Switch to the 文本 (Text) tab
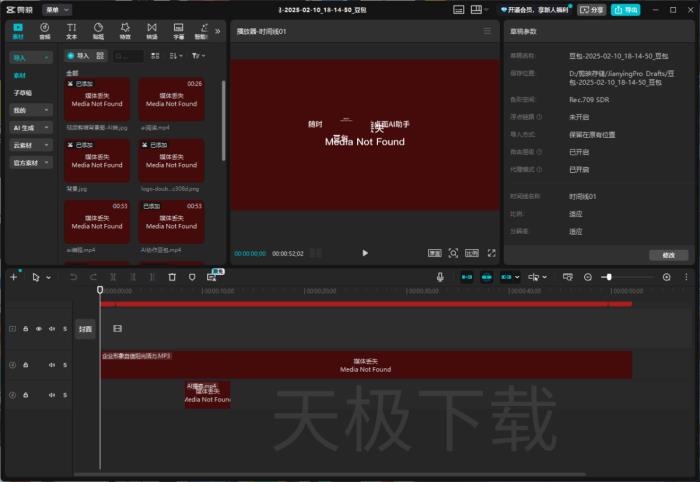Screen dimensions: 700x482 tap(71, 31)
